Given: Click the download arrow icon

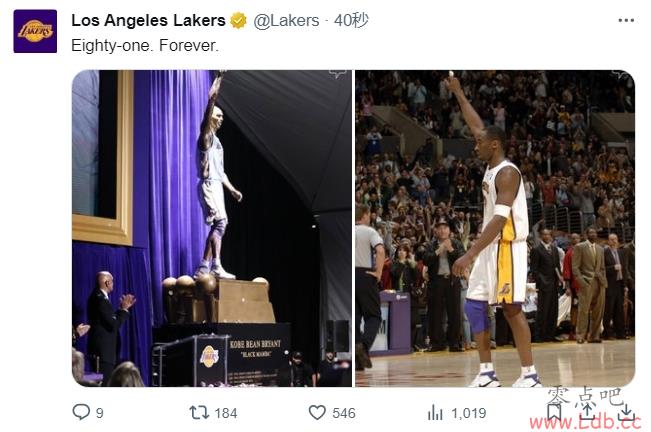Looking at the screenshot, I should [626, 413].
